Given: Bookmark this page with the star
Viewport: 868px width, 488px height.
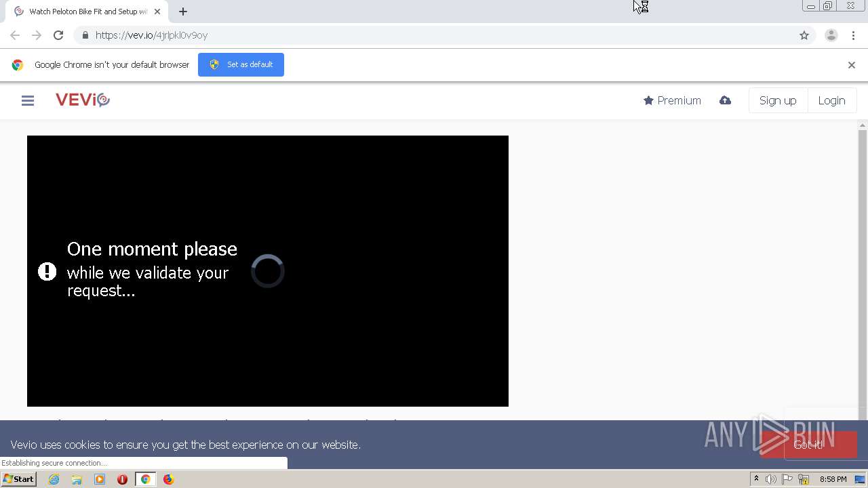Looking at the screenshot, I should [804, 35].
